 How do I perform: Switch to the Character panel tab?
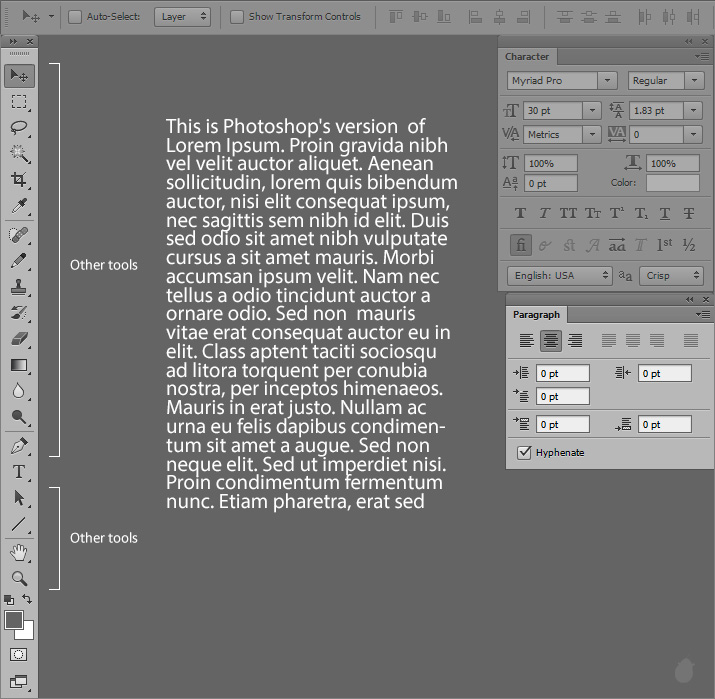pyautogui.click(x=527, y=57)
